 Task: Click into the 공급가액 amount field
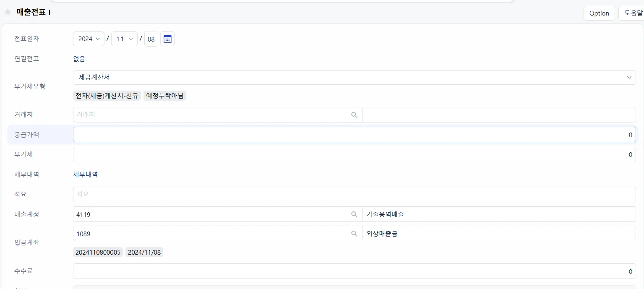tap(354, 135)
